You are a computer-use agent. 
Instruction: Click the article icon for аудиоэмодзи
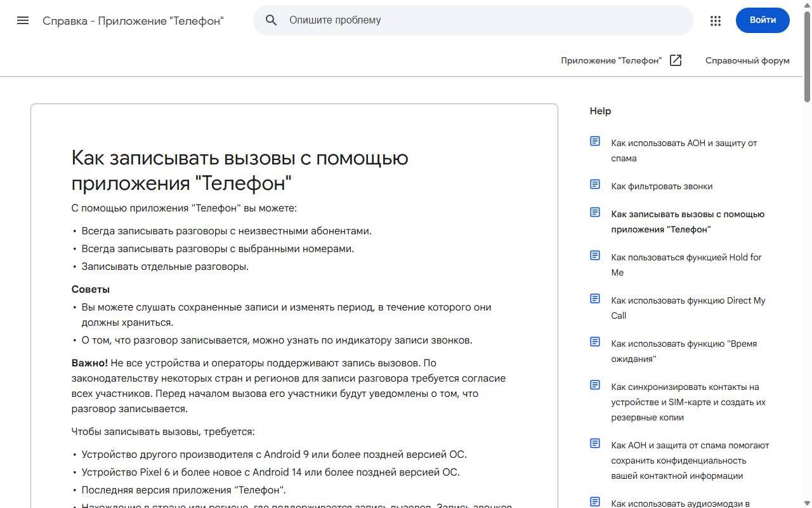[595, 502]
